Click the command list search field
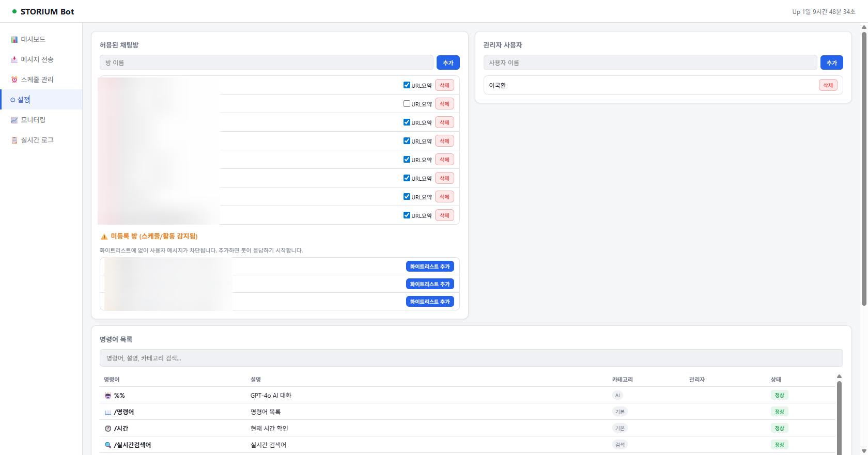Viewport: 868px width, 455px height. coord(471,358)
